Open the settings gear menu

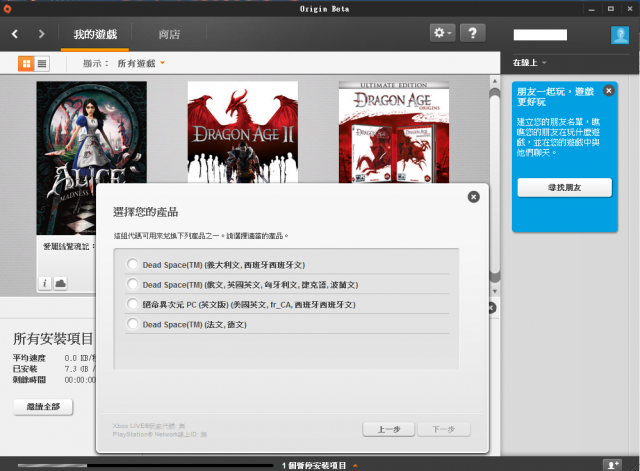442,33
